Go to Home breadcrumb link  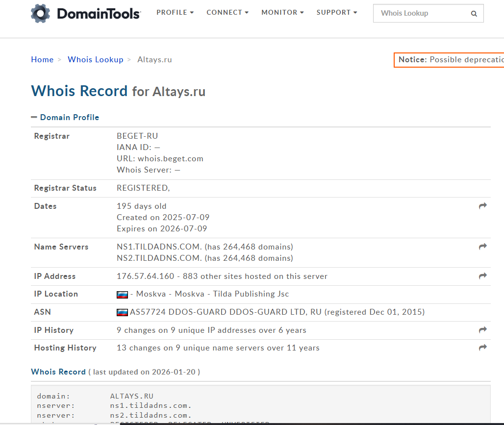tap(42, 59)
